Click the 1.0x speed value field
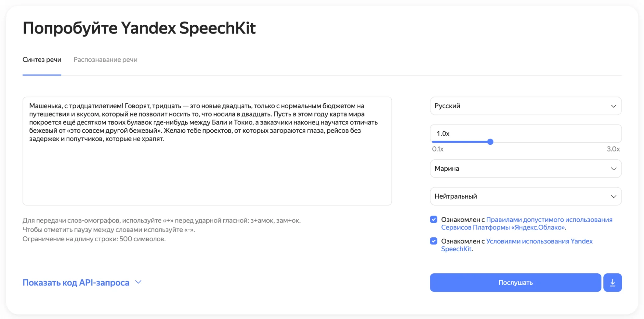The width and height of the screenshot is (644, 319). click(x=525, y=134)
